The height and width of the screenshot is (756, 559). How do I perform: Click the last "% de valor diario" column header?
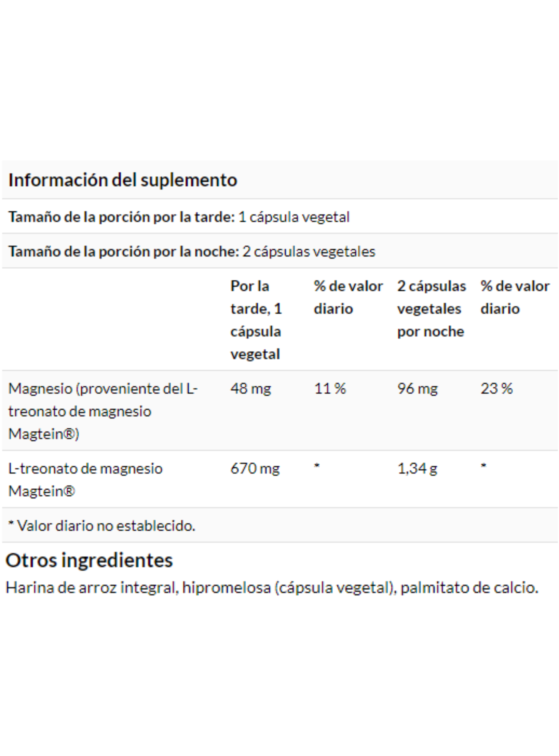point(515,297)
